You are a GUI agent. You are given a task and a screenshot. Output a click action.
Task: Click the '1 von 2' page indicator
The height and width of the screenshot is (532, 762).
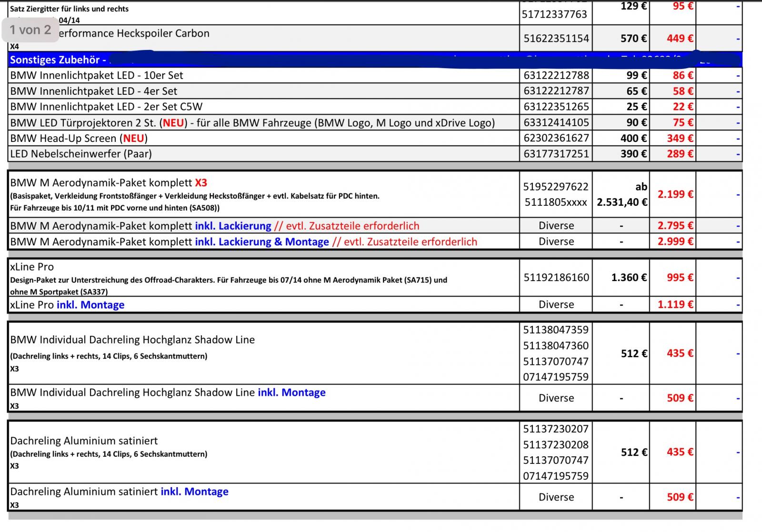tap(30, 30)
